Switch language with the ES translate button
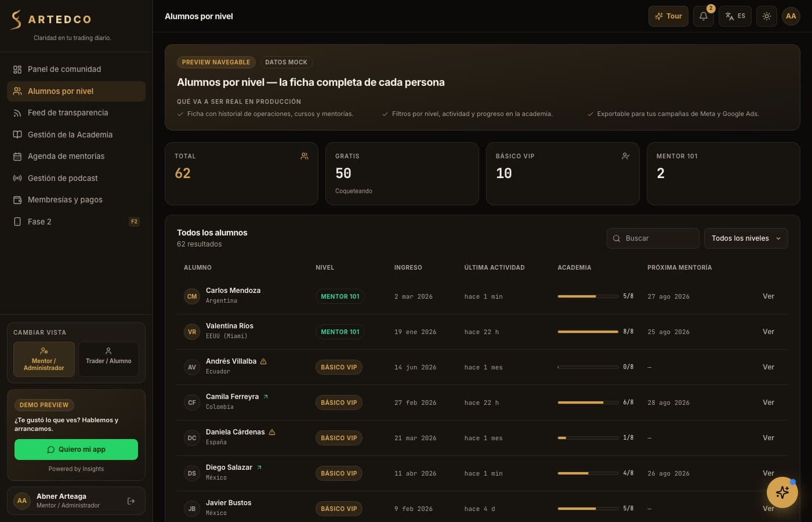This screenshot has height=522, width=812. click(x=735, y=16)
